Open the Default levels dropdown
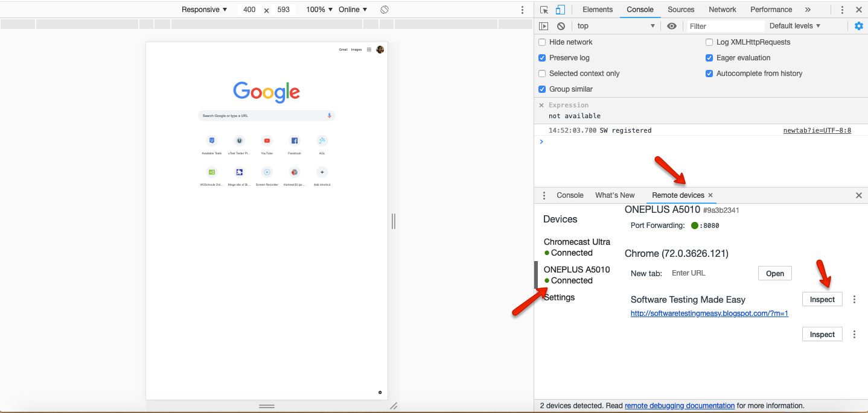Image resolution: width=868 pixels, height=413 pixels. click(794, 26)
